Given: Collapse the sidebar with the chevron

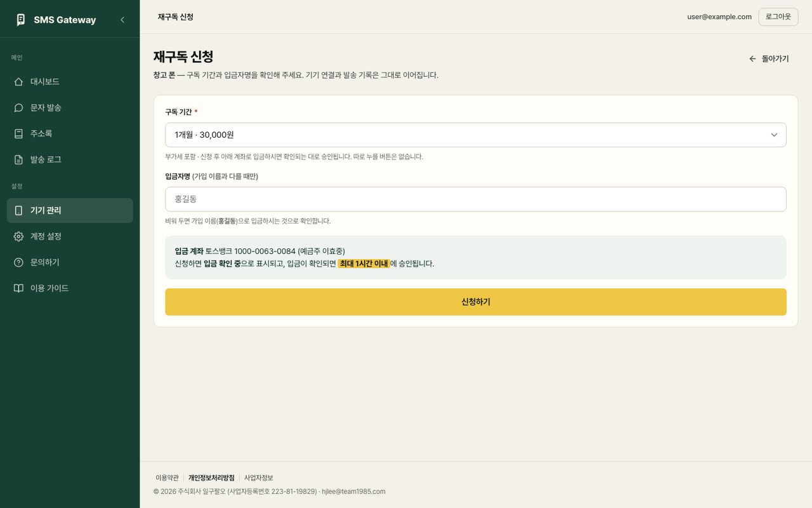Looking at the screenshot, I should pyautogui.click(x=122, y=20).
